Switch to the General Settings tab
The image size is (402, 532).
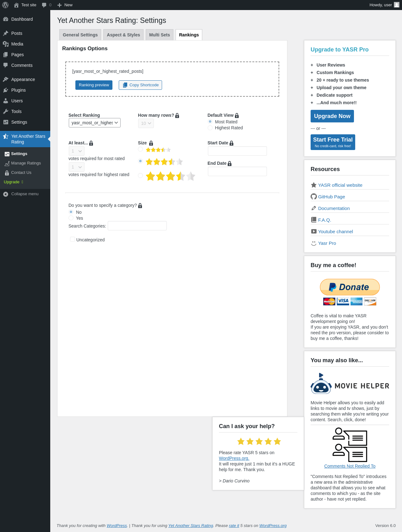pyautogui.click(x=80, y=35)
